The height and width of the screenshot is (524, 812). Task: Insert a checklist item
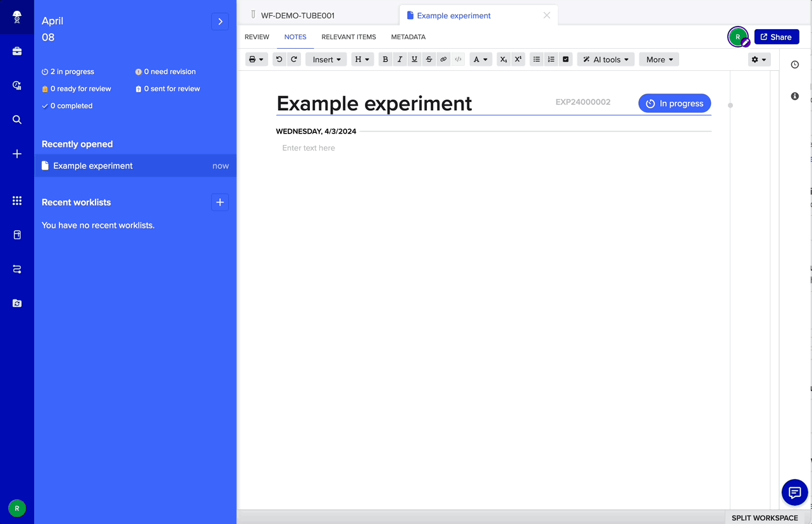[x=565, y=59]
